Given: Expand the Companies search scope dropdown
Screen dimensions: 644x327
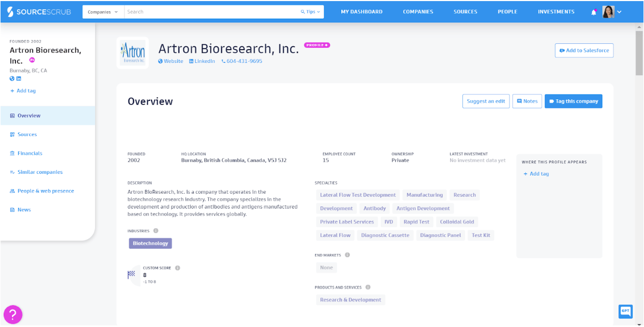Looking at the screenshot, I should (103, 12).
